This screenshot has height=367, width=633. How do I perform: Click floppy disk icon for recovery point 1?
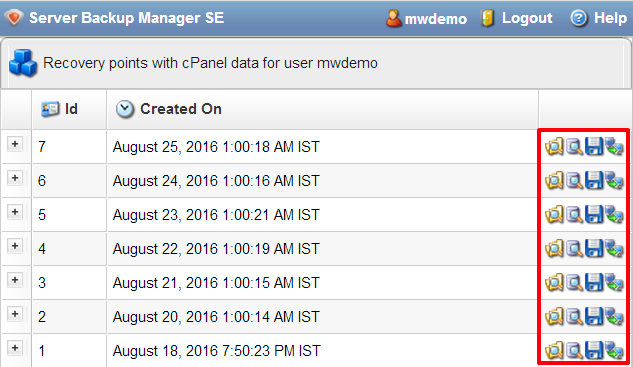(594, 350)
